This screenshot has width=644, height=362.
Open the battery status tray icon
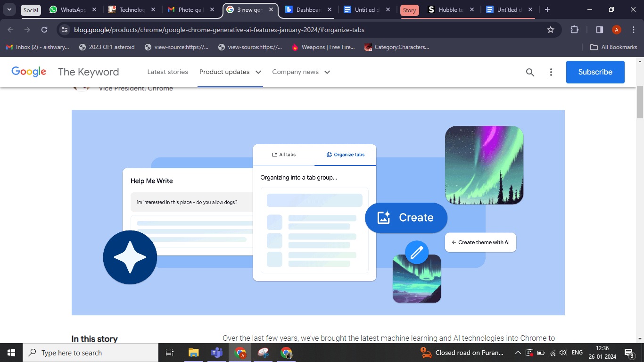pyautogui.click(x=541, y=353)
